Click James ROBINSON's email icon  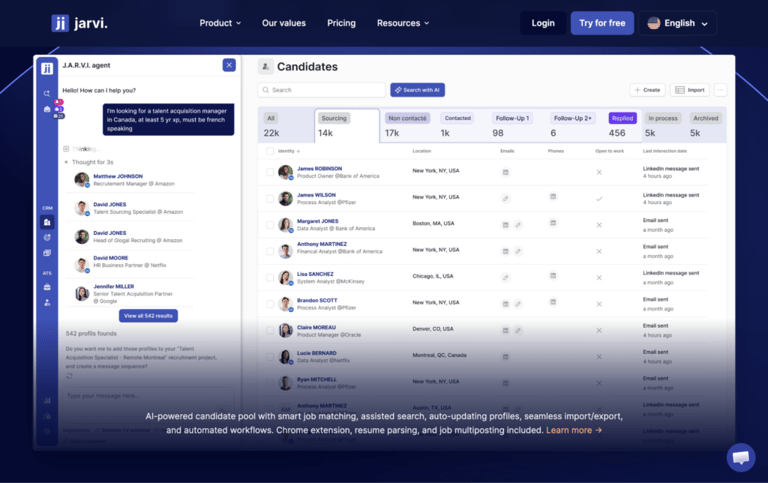(x=505, y=172)
